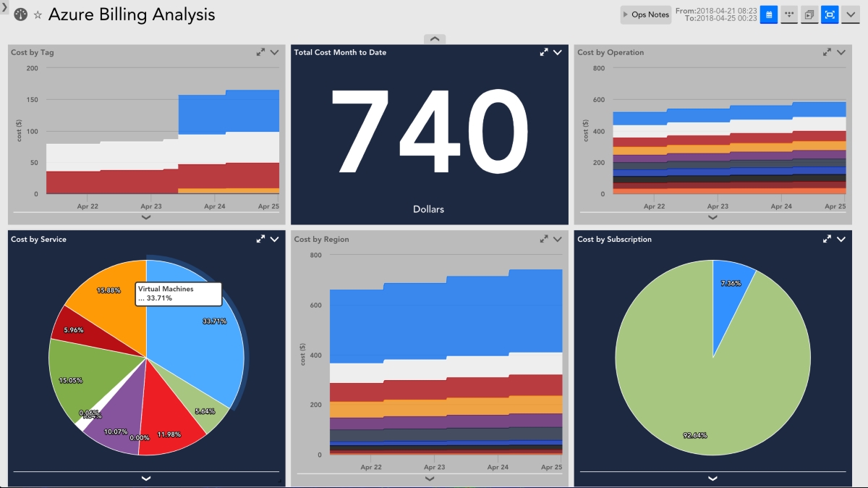Maximize the Cost by Region widget
This screenshot has width=868, height=488.
[544, 239]
